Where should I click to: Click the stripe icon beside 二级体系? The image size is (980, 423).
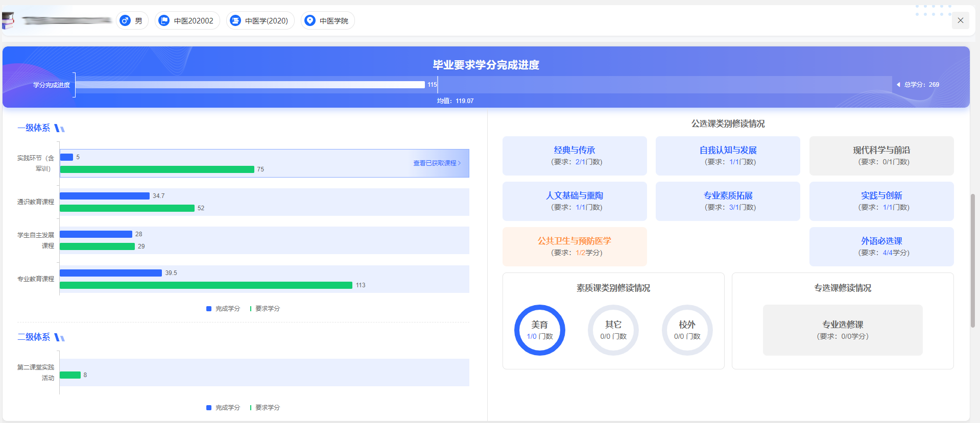(x=59, y=337)
